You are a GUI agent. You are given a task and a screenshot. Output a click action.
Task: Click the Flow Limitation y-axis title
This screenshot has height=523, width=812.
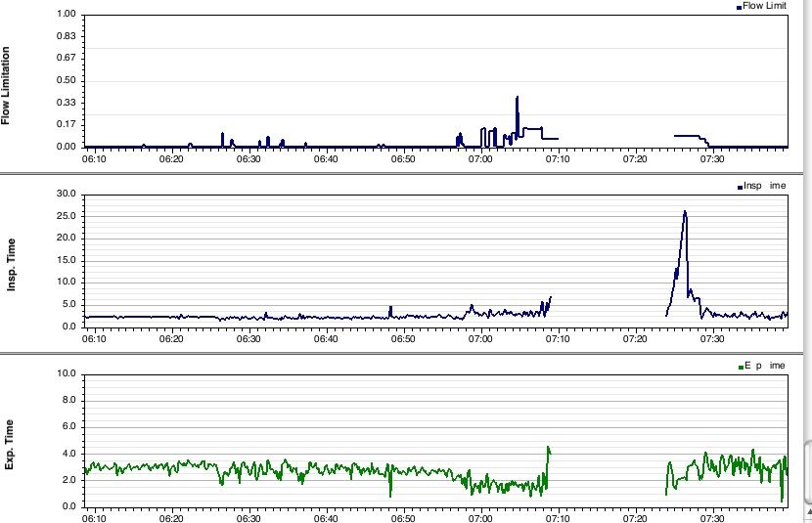coord(7,84)
